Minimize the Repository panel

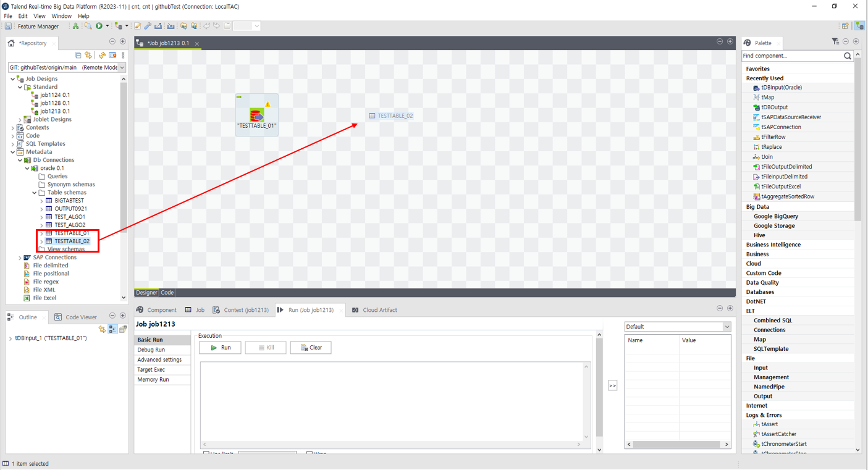(x=112, y=41)
